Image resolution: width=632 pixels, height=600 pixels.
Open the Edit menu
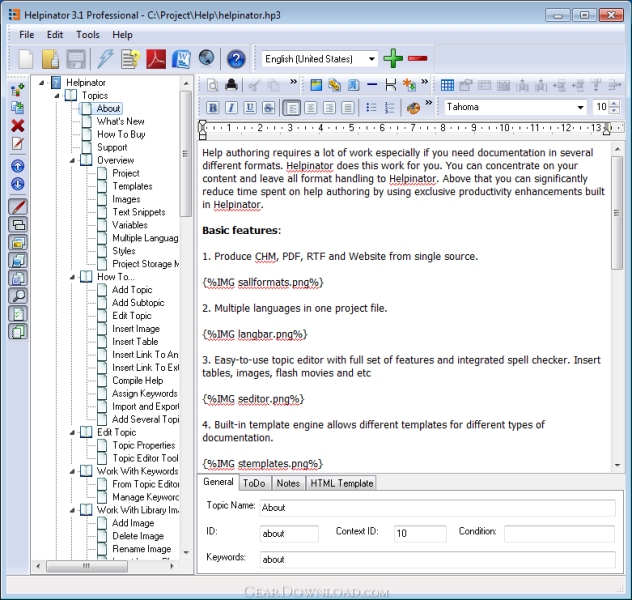click(x=55, y=35)
